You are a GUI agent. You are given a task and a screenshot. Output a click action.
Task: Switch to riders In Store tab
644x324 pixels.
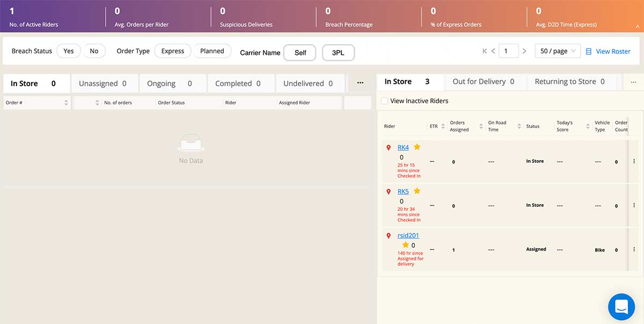410,82
